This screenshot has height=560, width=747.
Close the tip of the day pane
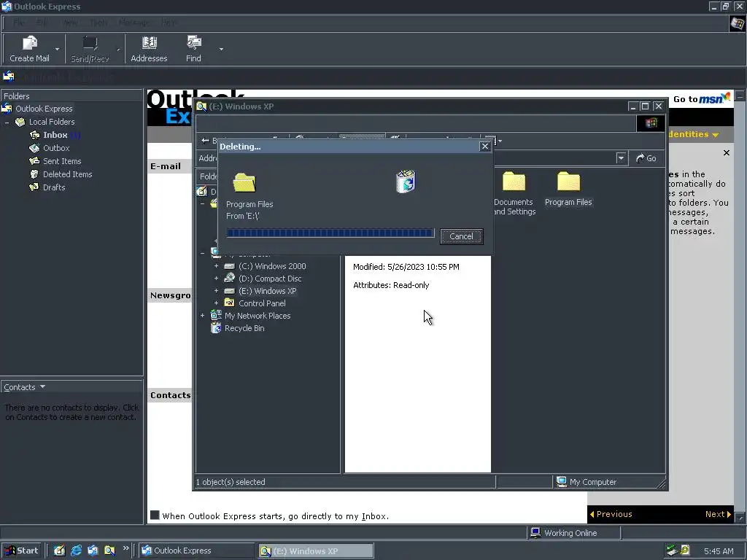[727, 153]
